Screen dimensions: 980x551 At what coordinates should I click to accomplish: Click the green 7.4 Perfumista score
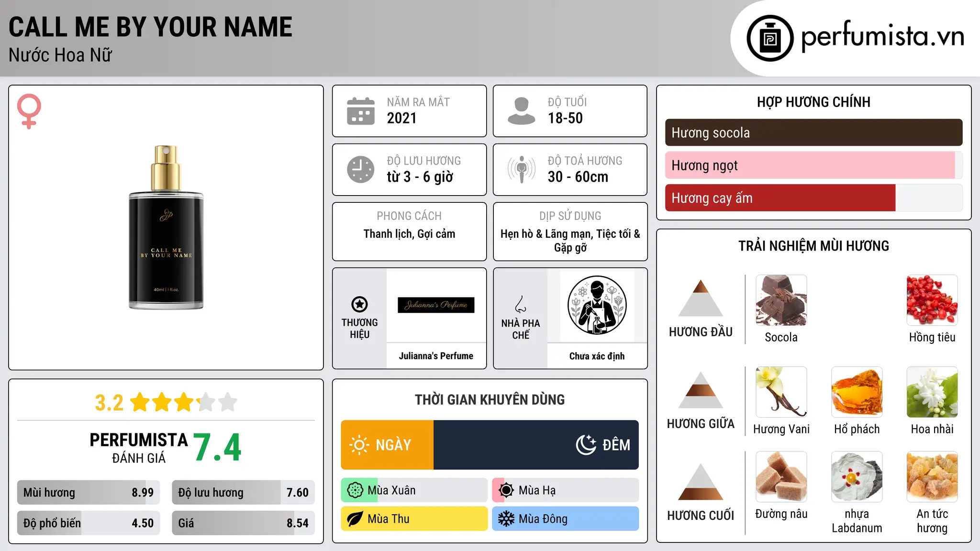[218, 448]
